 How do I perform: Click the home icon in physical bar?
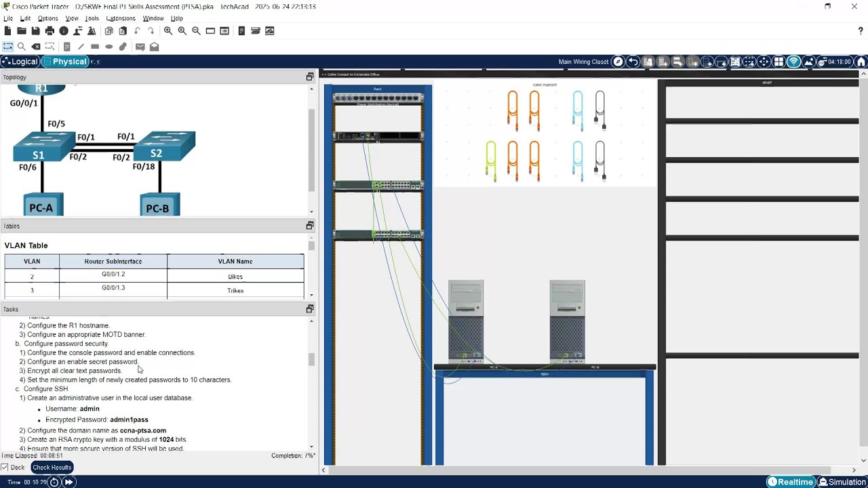coord(861,62)
